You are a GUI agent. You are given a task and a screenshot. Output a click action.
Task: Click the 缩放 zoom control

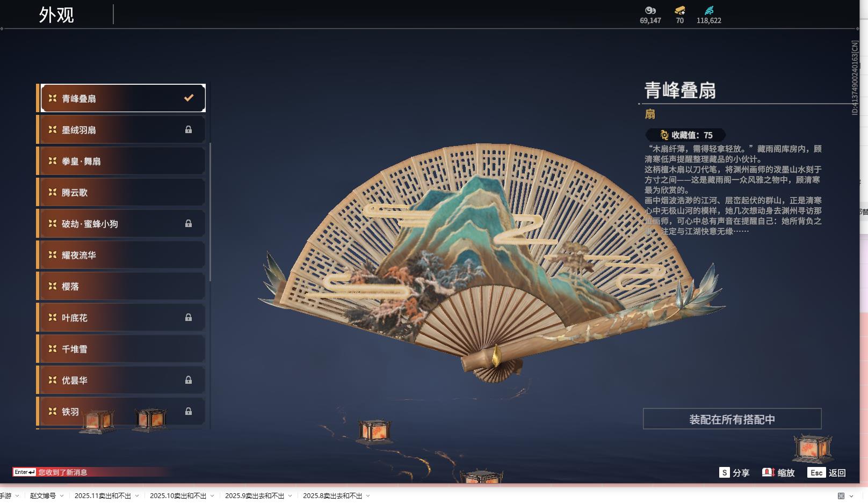pos(778,473)
